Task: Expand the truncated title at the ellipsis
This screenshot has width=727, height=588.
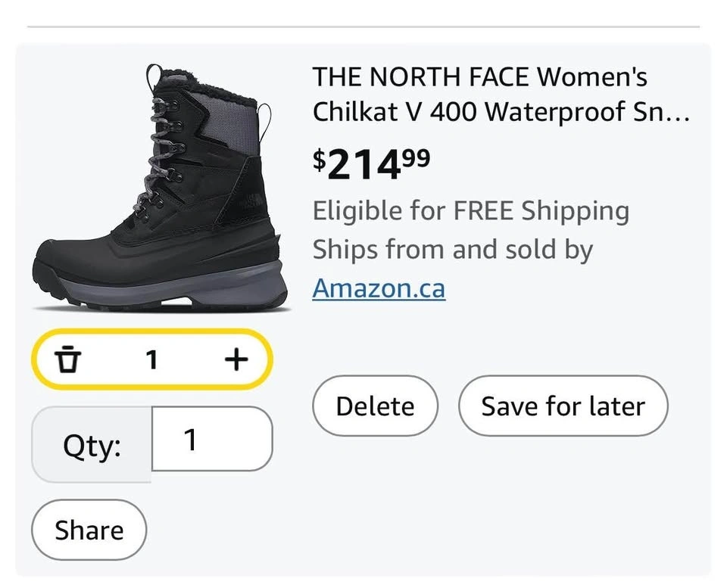Action: tap(680, 114)
